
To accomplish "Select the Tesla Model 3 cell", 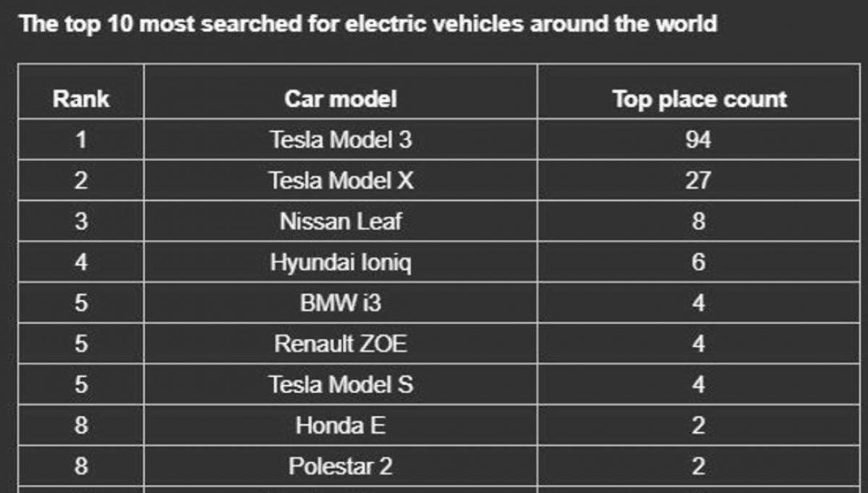I will 340,139.
